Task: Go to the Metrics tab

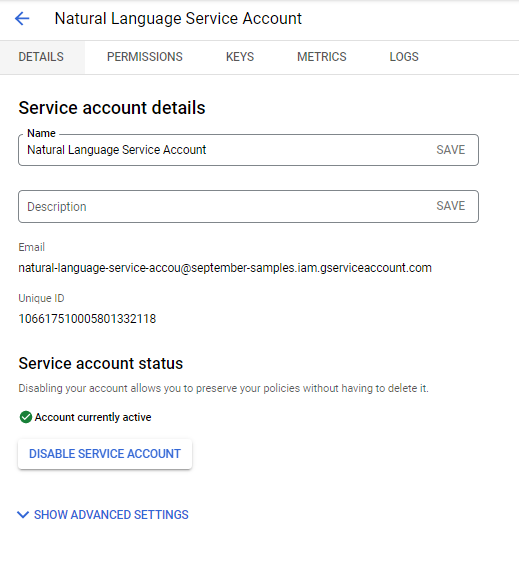Action: (322, 57)
